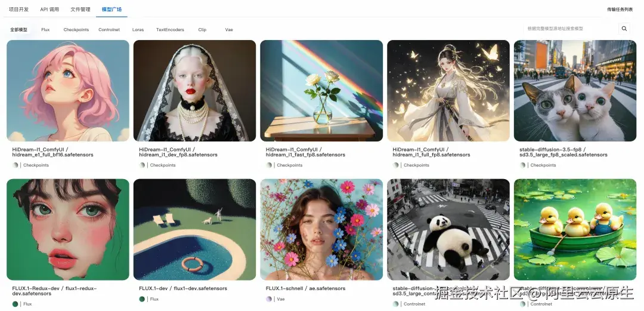Image resolution: width=644 pixels, height=311 pixels.
Task: Click avatar icon under hidream_i1_fast_fp8 card
Action: (x=269, y=165)
